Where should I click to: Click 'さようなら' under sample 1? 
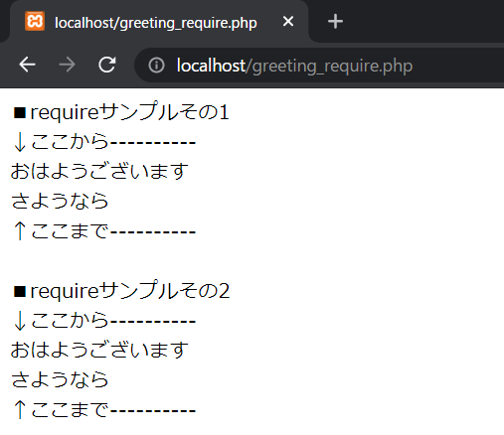coord(60,201)
